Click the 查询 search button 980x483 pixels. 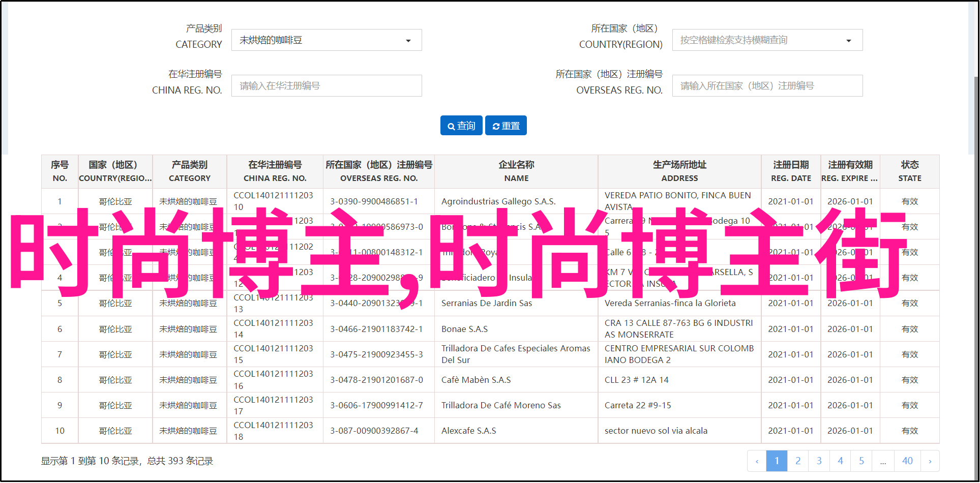[461, 126]
